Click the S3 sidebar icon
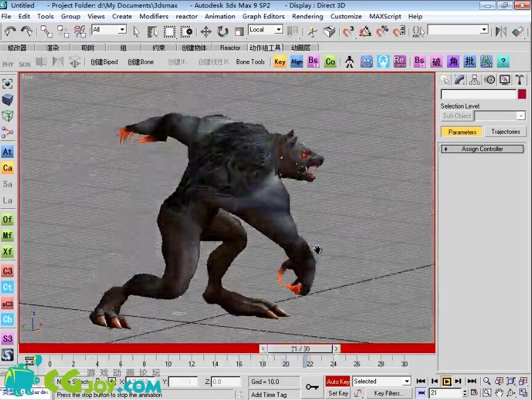 click(x=7, y=338)
